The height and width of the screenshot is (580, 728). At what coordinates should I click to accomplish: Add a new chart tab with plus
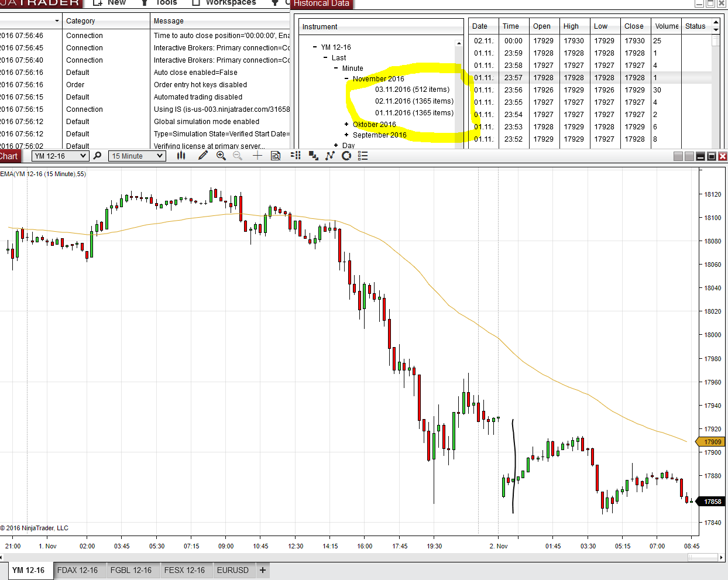263,570
